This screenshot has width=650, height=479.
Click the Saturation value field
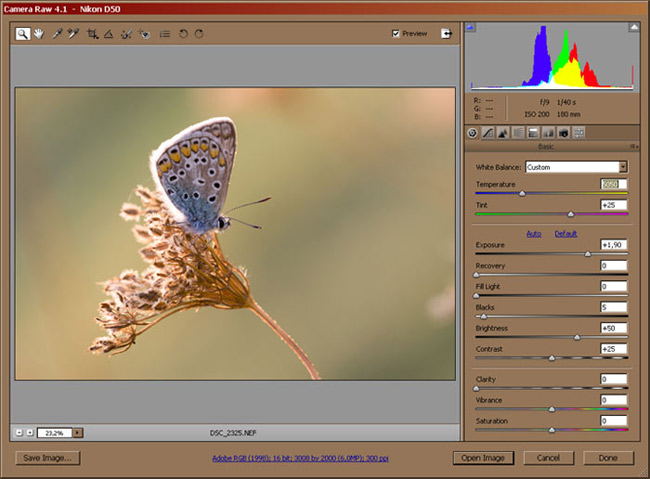click(x=614, y=421)
